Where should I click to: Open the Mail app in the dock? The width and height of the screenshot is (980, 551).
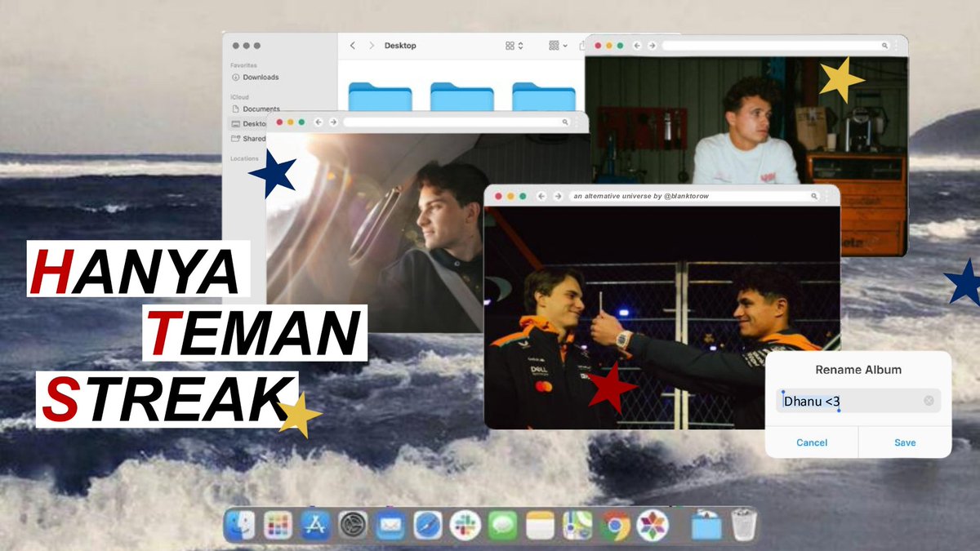coord(390,526)
